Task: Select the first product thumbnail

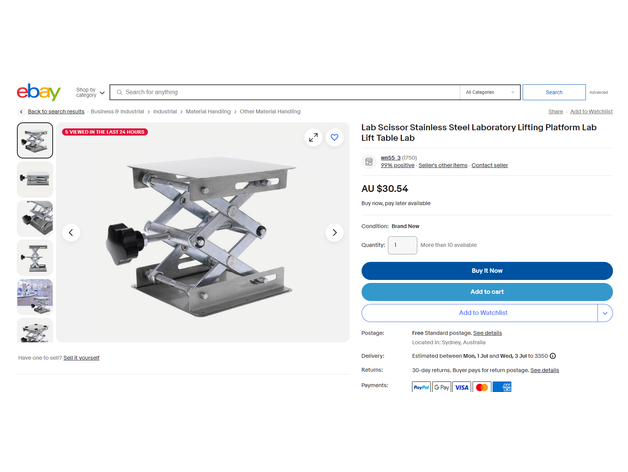Action: coord(35,141)
